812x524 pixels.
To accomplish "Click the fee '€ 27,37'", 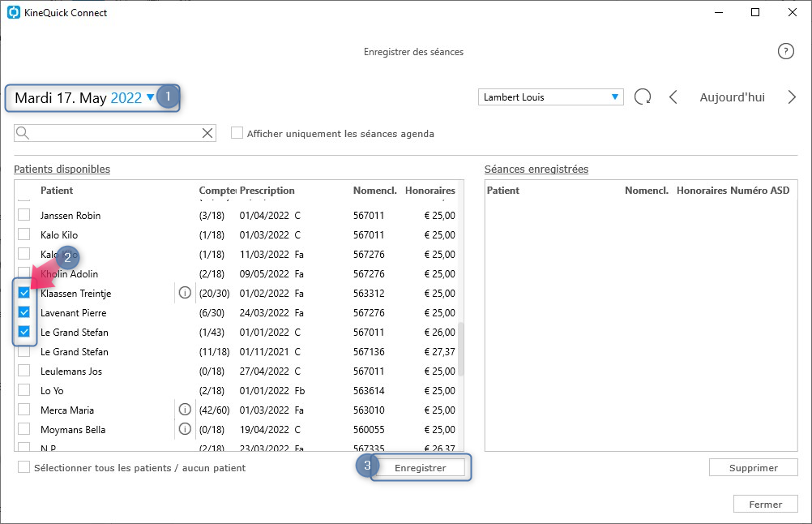I will click(440, 352).
